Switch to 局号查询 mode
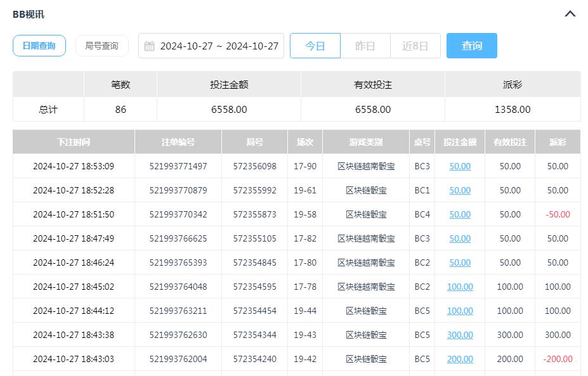Viewport: 588px width, 376px height. 101,45
